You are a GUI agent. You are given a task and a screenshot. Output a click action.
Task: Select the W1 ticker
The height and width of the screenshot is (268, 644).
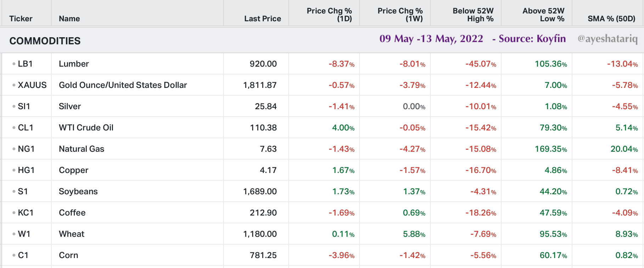[24, 234]
